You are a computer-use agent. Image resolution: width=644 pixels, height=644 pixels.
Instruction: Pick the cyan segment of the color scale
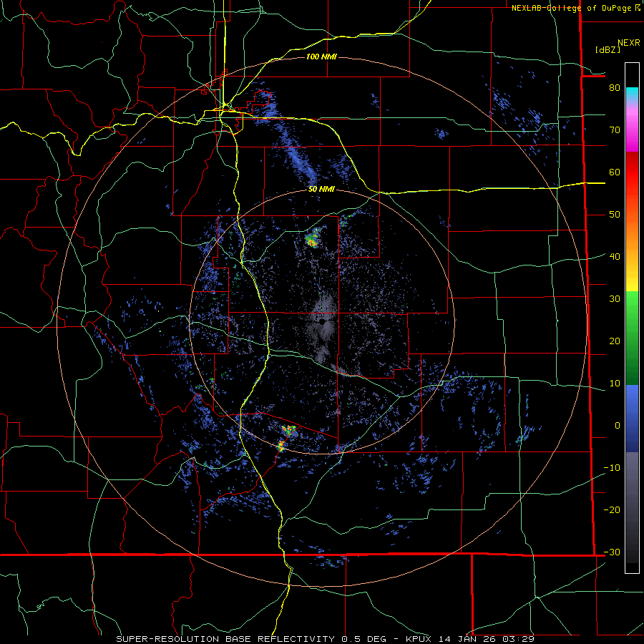(632, 95)
